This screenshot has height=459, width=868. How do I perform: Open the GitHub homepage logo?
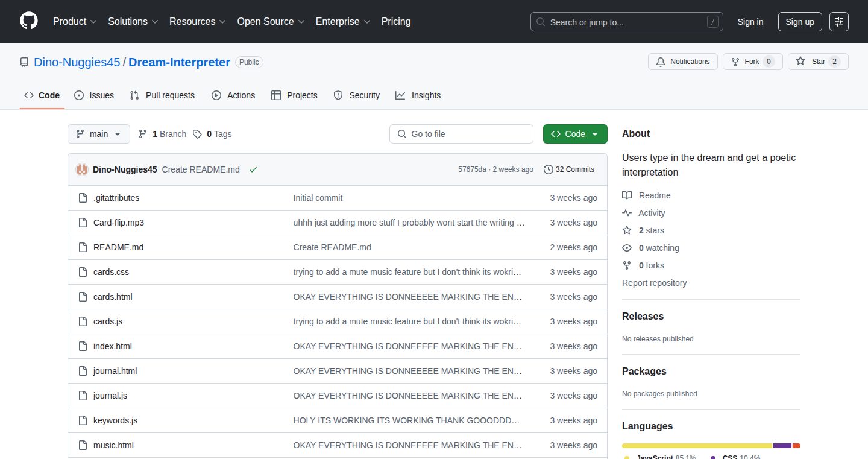point(29,21)
